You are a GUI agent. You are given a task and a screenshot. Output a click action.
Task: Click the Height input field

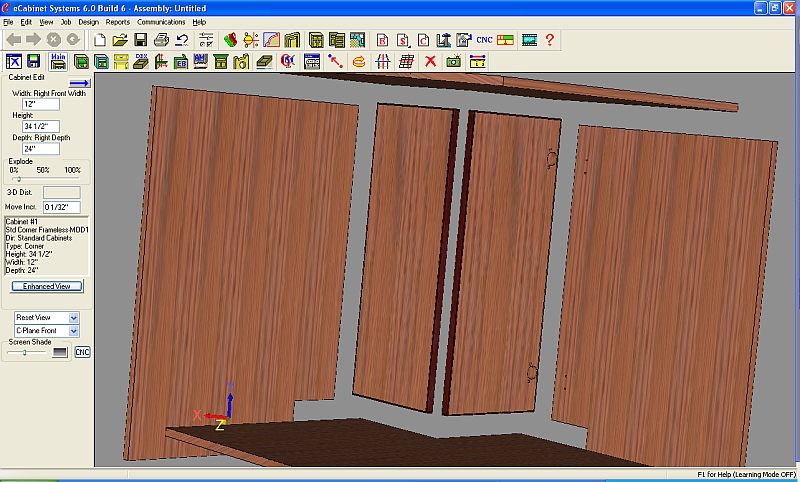pos(41,126)
